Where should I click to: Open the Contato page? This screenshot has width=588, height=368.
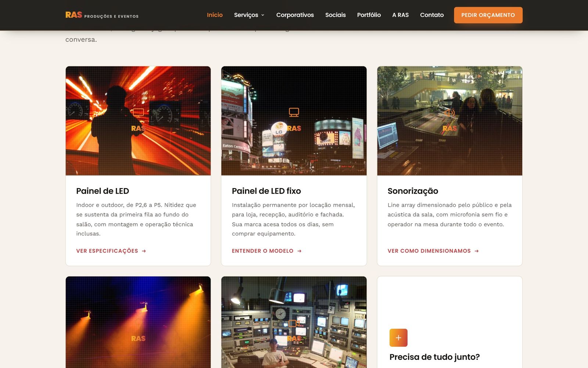tap(432, 15)
